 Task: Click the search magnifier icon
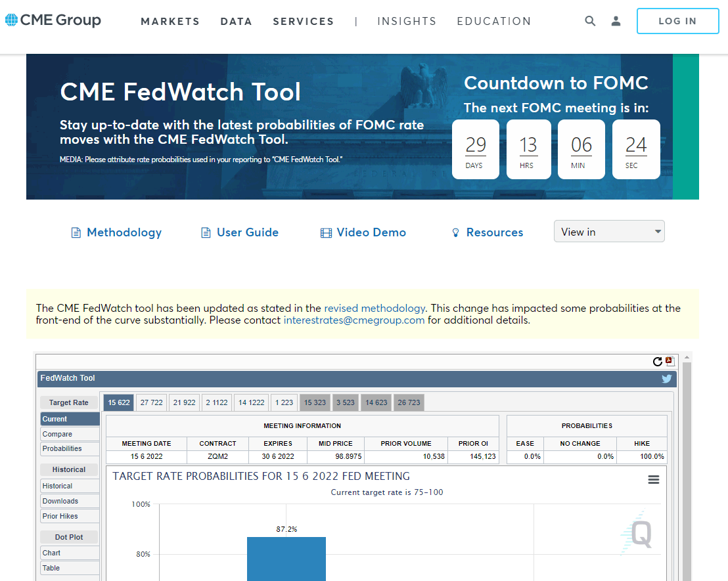click(590, 21)
